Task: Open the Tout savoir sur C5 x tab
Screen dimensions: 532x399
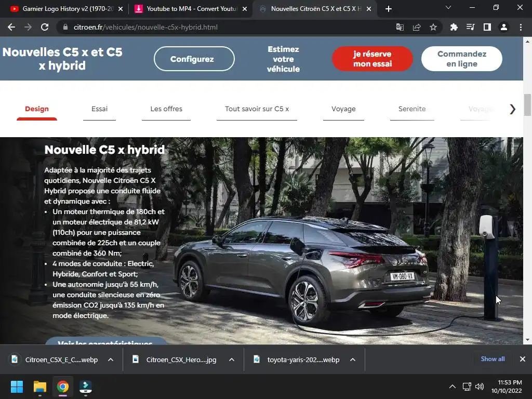Action: tap(257, 109)
